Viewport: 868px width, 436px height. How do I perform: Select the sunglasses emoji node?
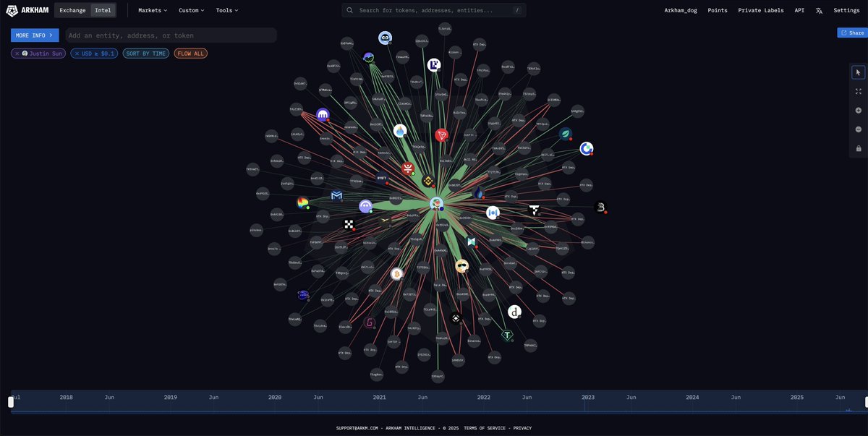click(x=461, y=265)
